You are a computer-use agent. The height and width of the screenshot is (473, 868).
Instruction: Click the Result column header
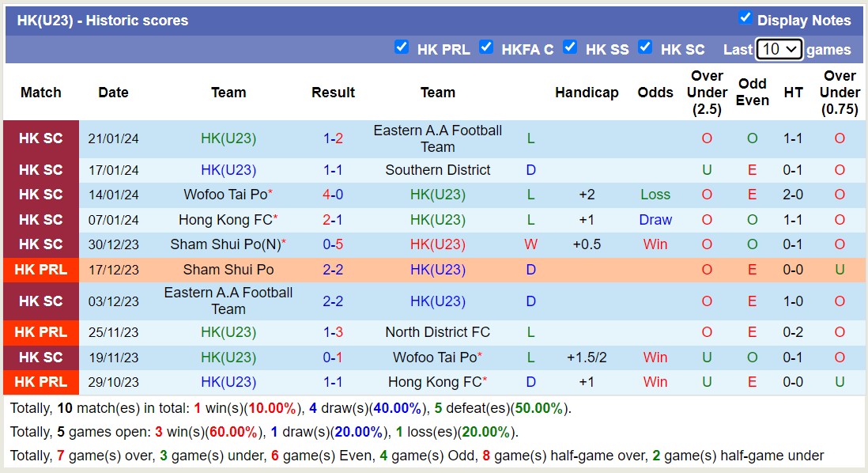[x=333, y=93]
